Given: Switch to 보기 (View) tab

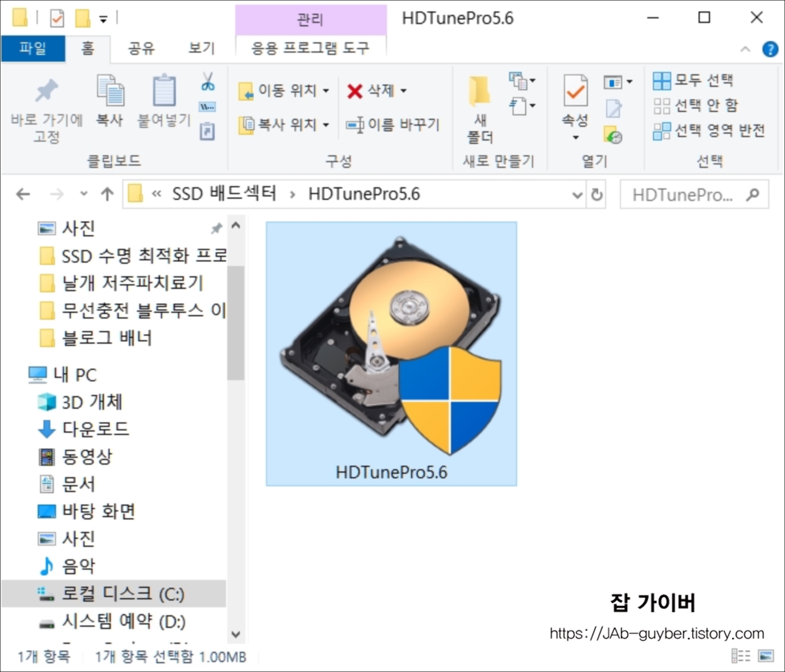Looking at the screenshot, I should point(201,48).
